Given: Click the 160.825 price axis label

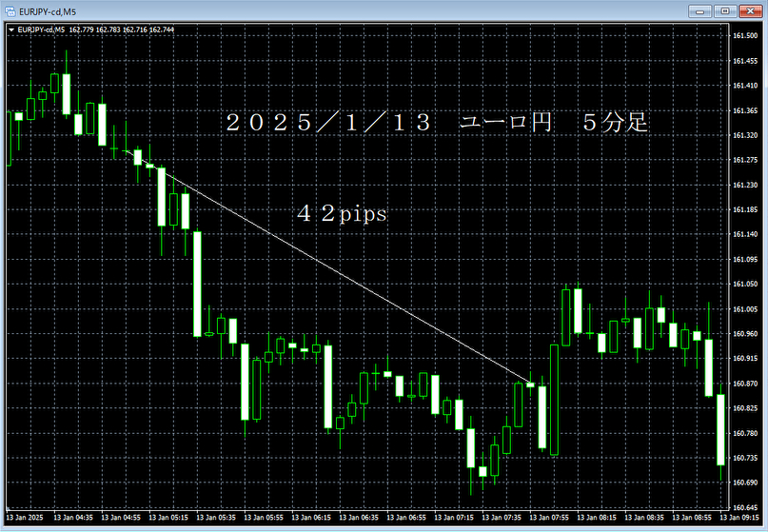Looking at the screenshot, I should click(745, 408).
